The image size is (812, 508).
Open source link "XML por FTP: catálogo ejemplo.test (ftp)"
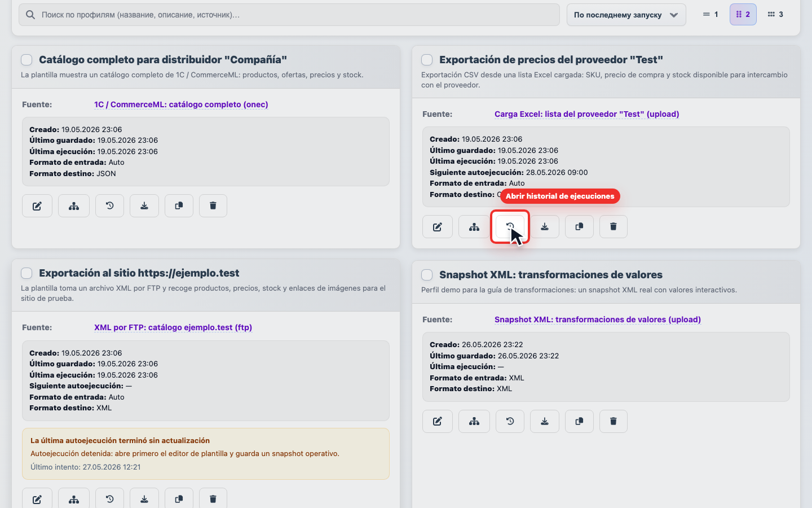coord(173,327)
